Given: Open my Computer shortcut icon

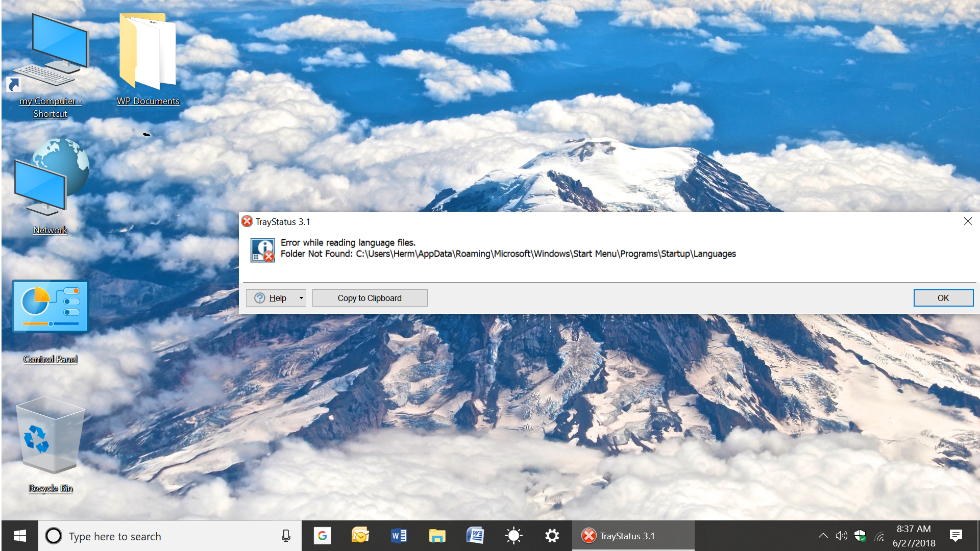Looking at the screenshot, I should coord(50,51).
